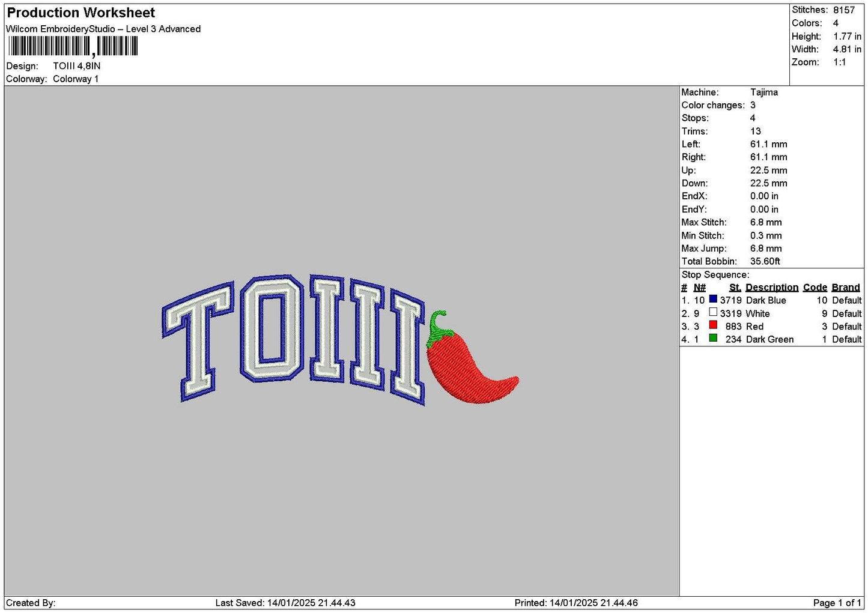Click the 'Last Saved: 14/01/2025 21.44.43' text
The image size is (868, 613).
pyautogui.click(x=285, y=603)
